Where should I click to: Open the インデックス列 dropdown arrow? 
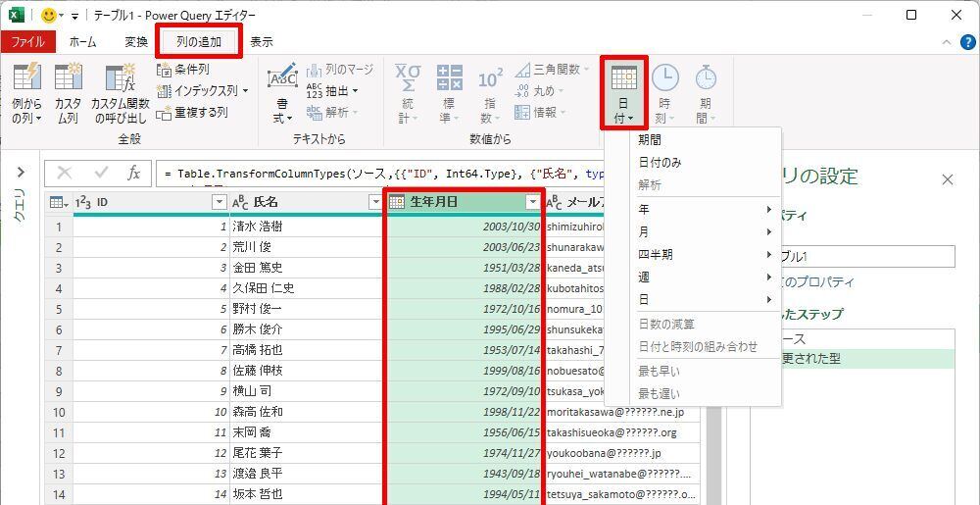pos(245,91)
